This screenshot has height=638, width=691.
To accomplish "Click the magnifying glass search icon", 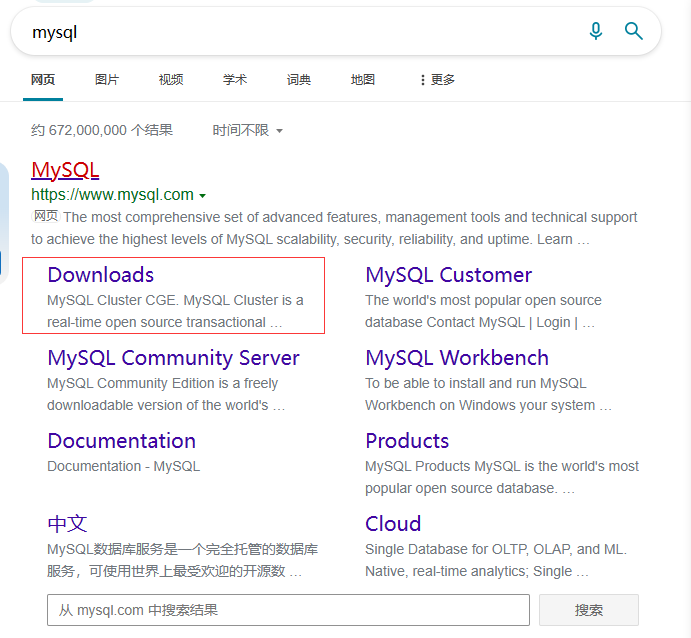I will tap(633, 31).
